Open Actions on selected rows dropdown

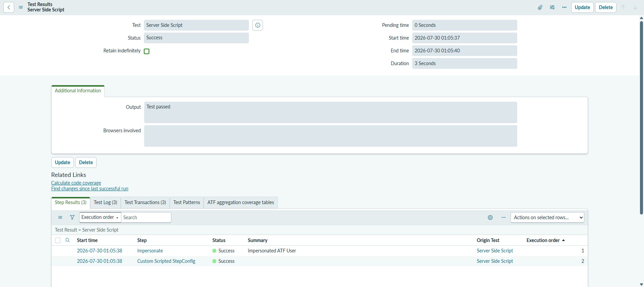coord(547,218)
